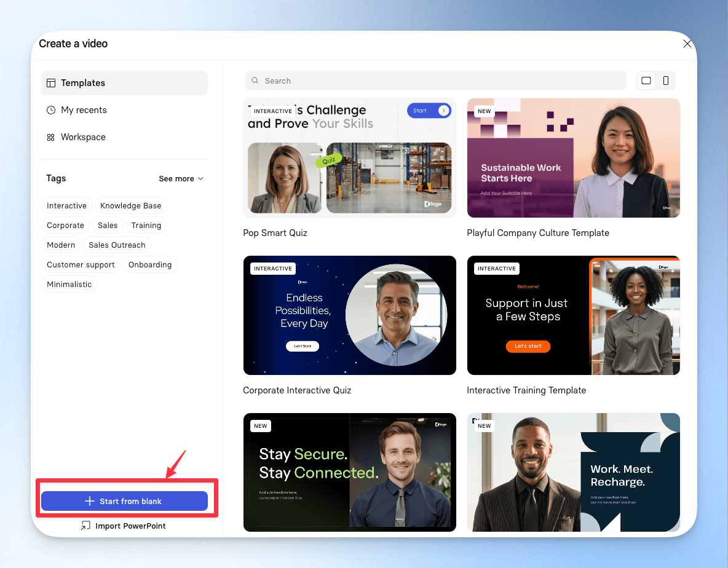Click the clock icon beside My recents

pyautogui.click(x=51, y=110)
